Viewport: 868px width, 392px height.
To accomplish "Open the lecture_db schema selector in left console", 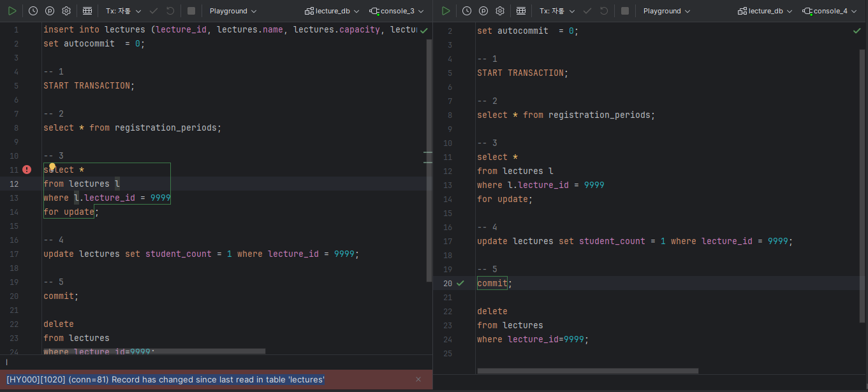I will click(x=332, y=11).
